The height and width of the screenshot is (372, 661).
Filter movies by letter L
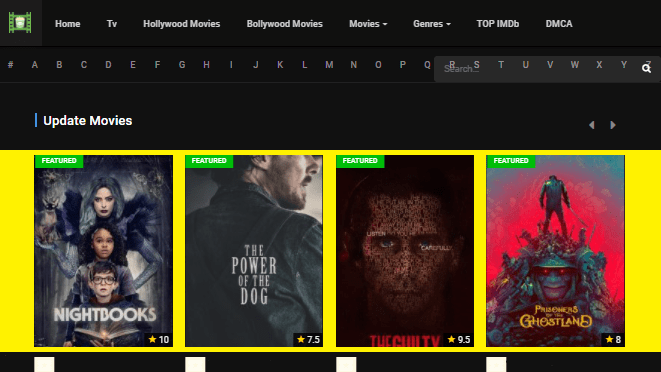[x=304, y=65]
